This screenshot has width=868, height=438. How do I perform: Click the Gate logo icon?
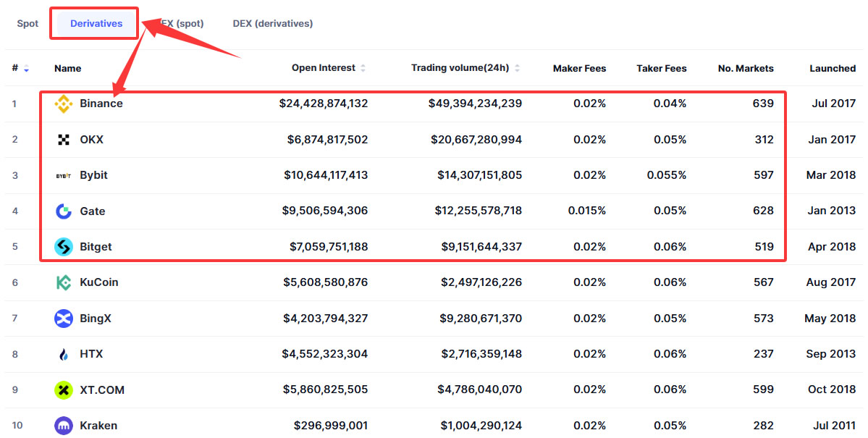click(x=64, y=211)
